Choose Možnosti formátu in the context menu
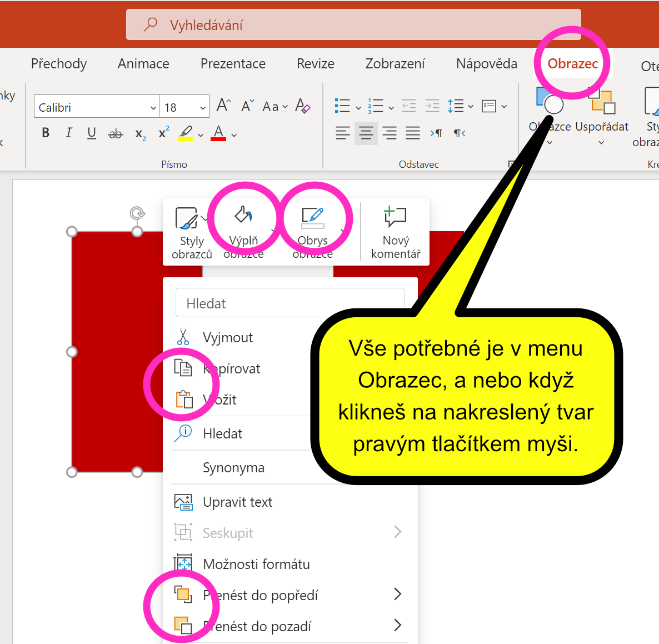Screen dimensions: 659x644 (256, 564)
